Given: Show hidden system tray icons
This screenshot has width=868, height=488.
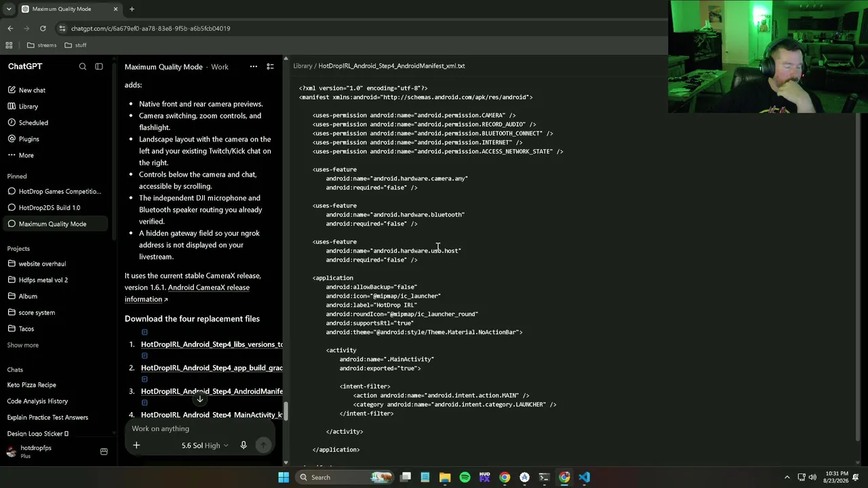Looking at the screenshot, I should point(787,477).
